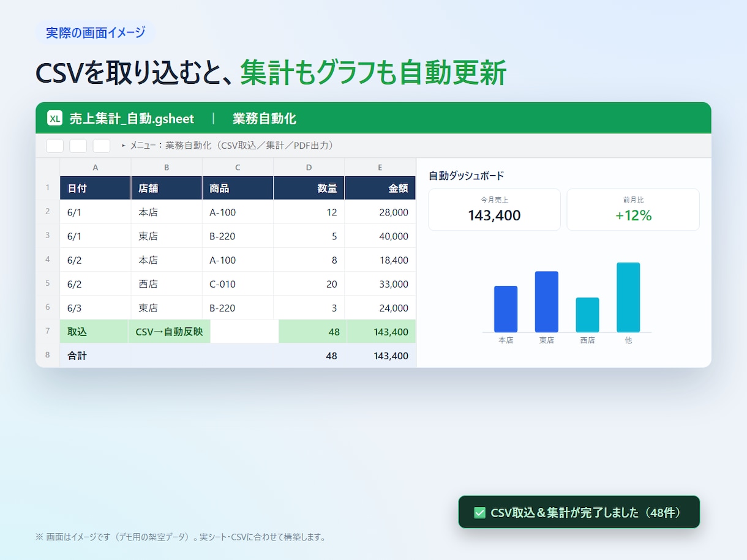Select row 4 header number

coord(48,259)
